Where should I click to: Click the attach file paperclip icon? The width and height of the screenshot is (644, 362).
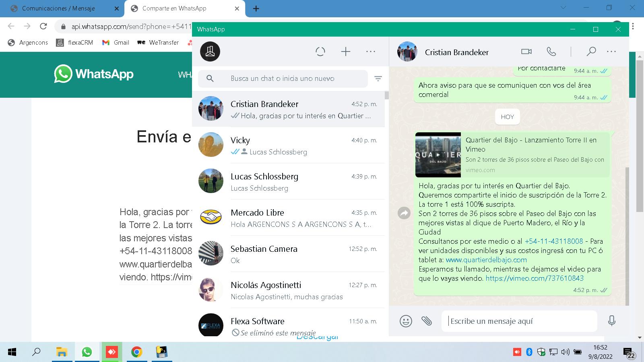(427, 321)
